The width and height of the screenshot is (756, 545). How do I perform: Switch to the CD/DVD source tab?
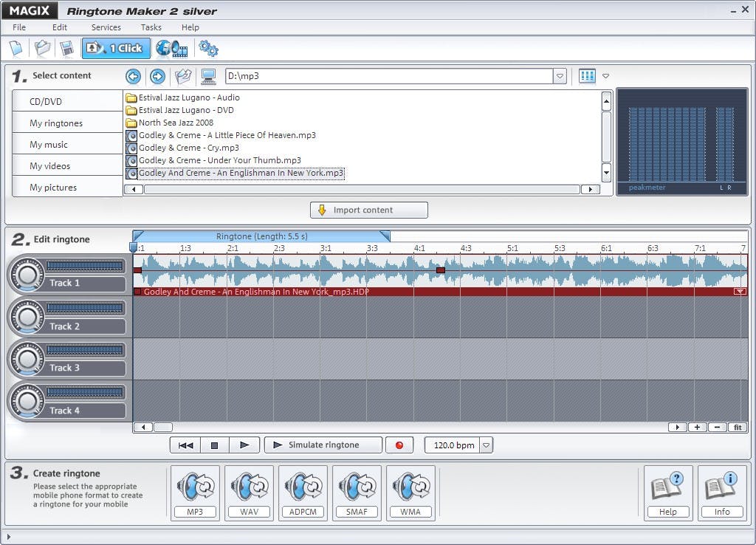[67, 101]
